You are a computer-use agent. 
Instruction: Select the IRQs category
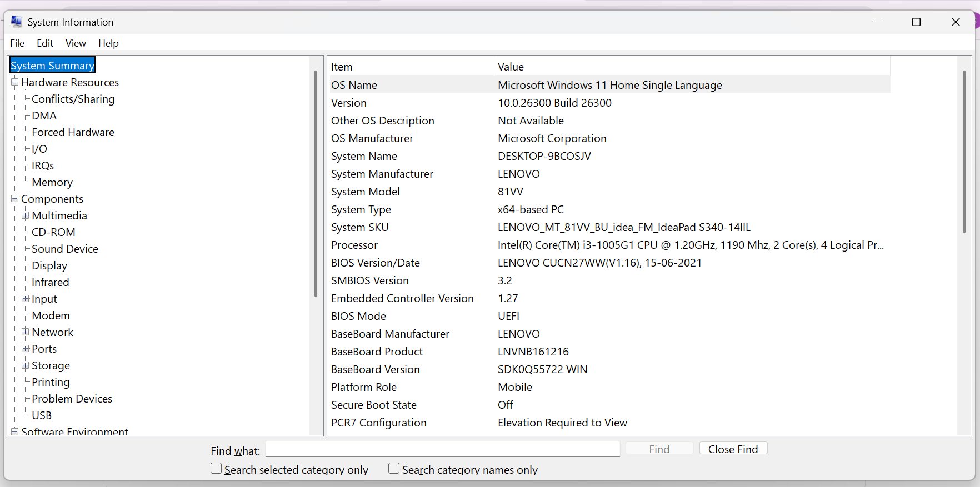click(x=43, y=165)
